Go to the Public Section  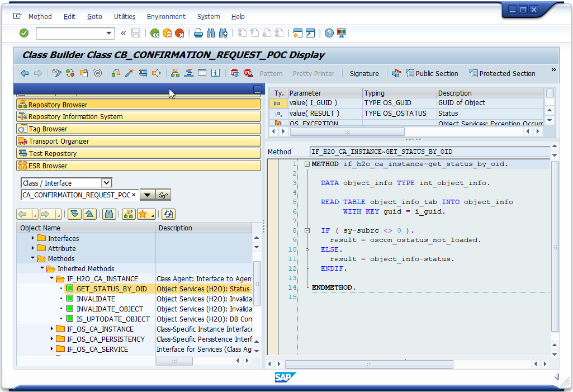432,73
